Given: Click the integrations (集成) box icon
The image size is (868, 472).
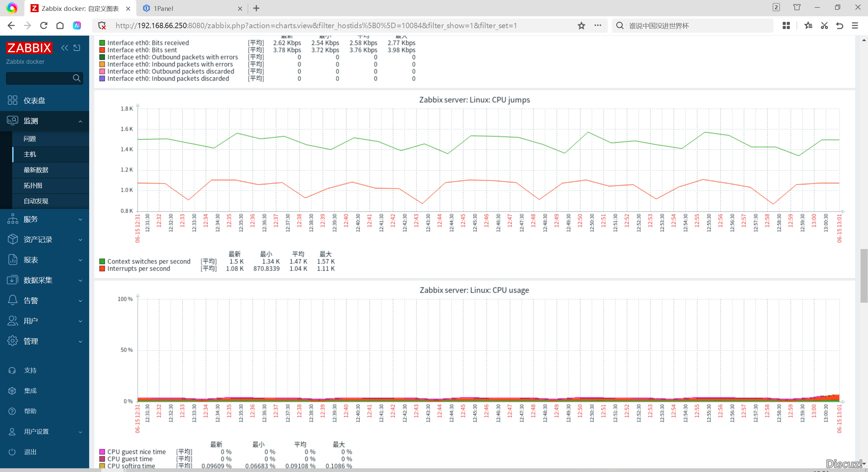Looking at the screenshot, I should pyautogui.click(x=12, y=391).
